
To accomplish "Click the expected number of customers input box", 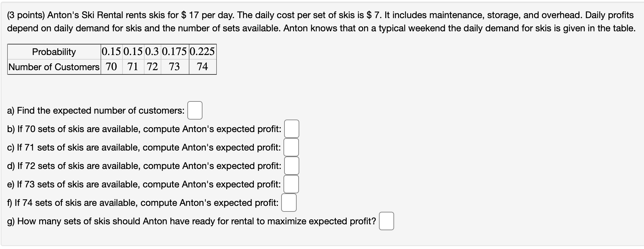I will [x=194, y=110].
